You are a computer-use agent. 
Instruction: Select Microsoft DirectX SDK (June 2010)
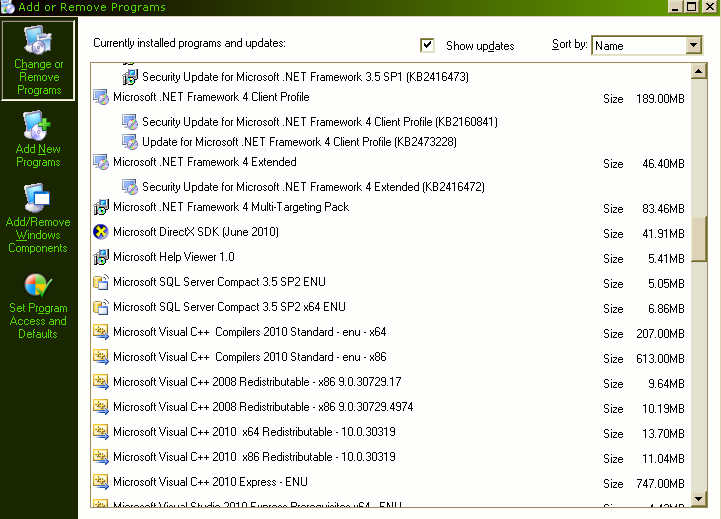pyautogui.click(x=196, y=232)
